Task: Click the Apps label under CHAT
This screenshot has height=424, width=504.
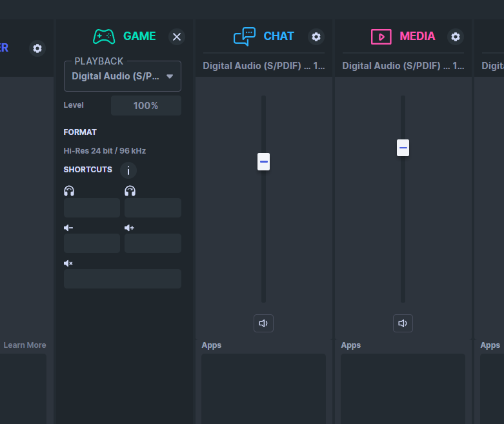Action: pyautogui.click(x=212, y=345)
